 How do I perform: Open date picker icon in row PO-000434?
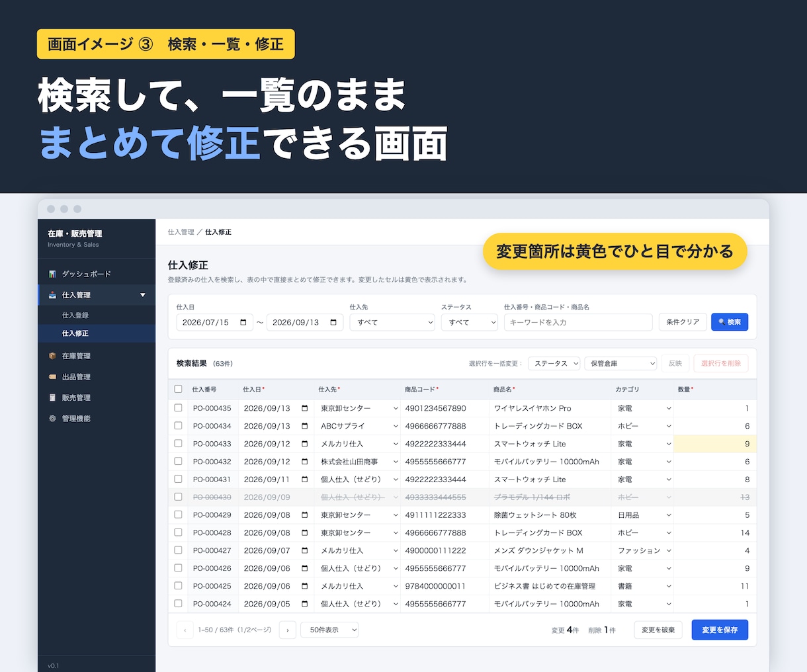[305, 426]
